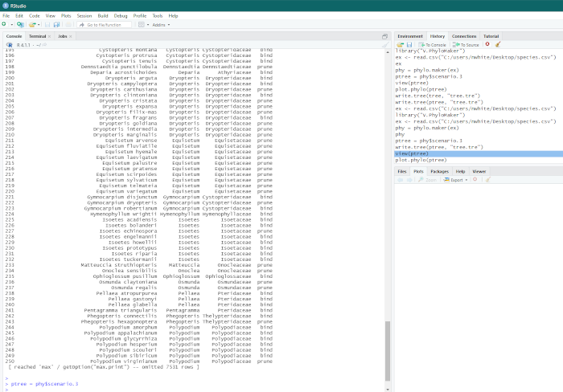
Task: Click the Save history disk icon
Action: 409,44
